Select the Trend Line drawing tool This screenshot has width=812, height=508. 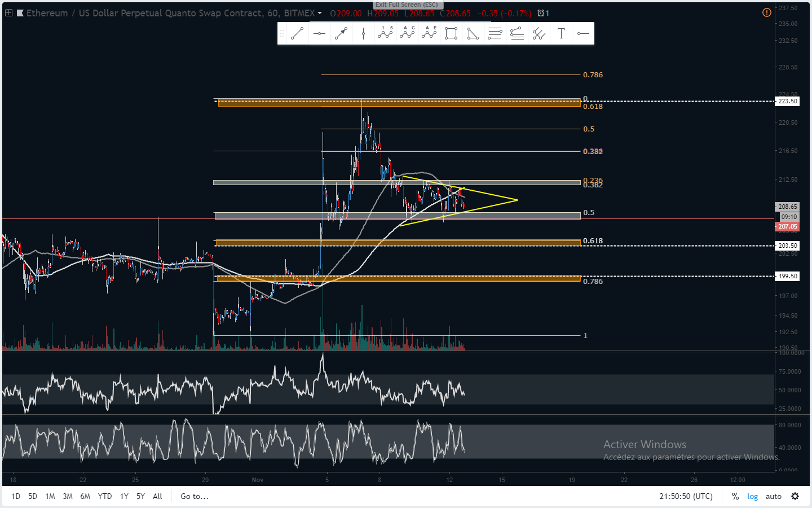click(297, 34)
